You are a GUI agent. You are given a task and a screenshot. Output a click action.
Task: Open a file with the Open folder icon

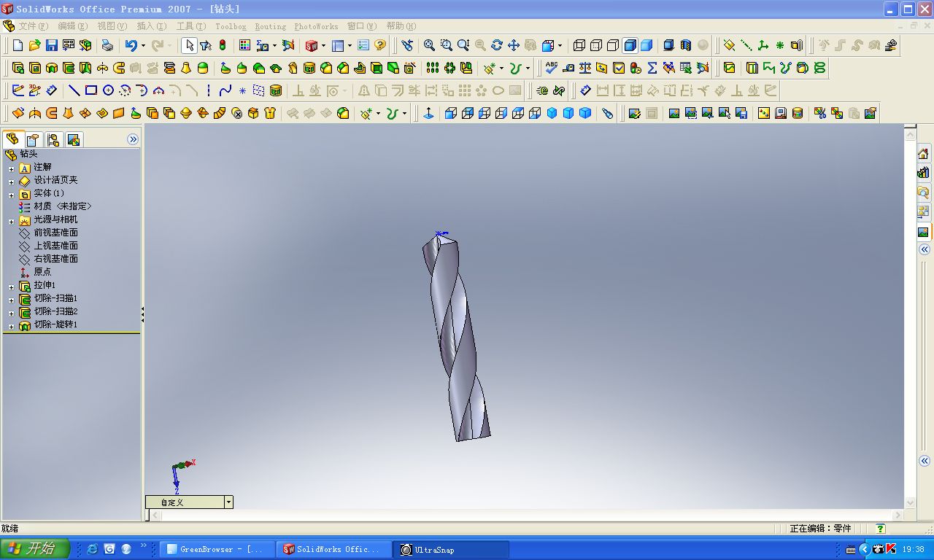tap(35, 45)
